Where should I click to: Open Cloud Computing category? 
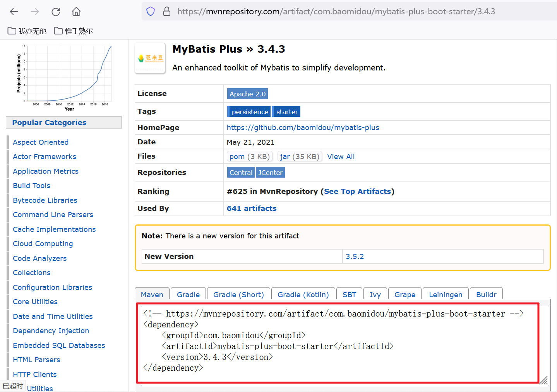[43, 243]
